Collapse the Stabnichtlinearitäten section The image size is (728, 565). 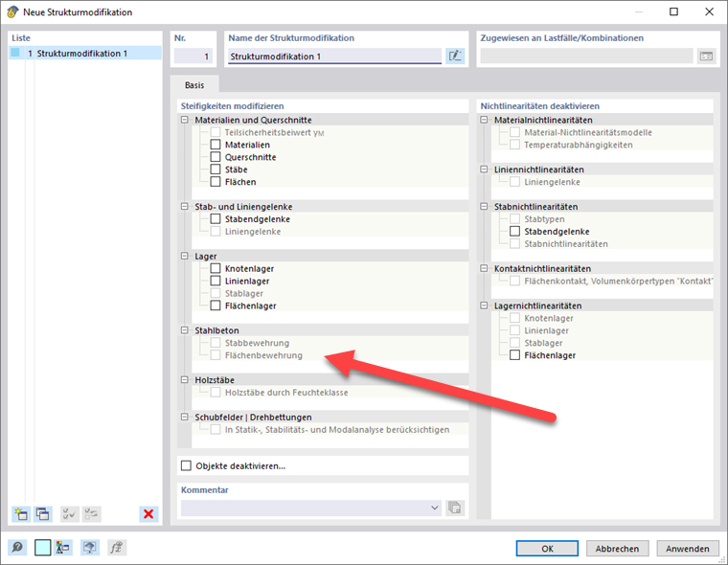tap(484, 207)
